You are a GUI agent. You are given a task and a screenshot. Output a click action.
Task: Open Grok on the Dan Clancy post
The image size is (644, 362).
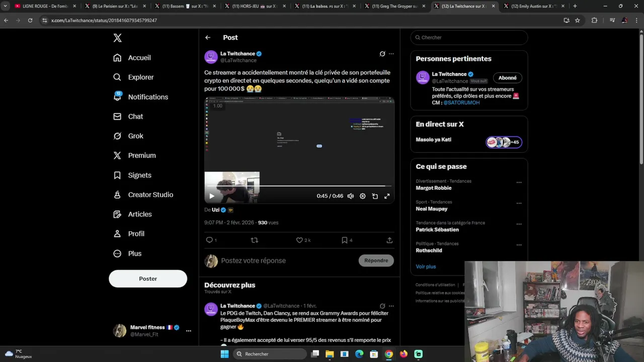[x=382, y=306]
